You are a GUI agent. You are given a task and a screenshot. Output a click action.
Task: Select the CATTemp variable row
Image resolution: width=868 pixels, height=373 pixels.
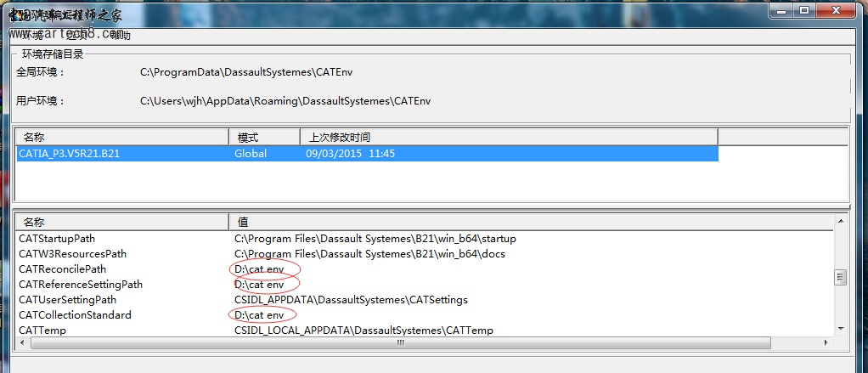(x=42, y=331)
